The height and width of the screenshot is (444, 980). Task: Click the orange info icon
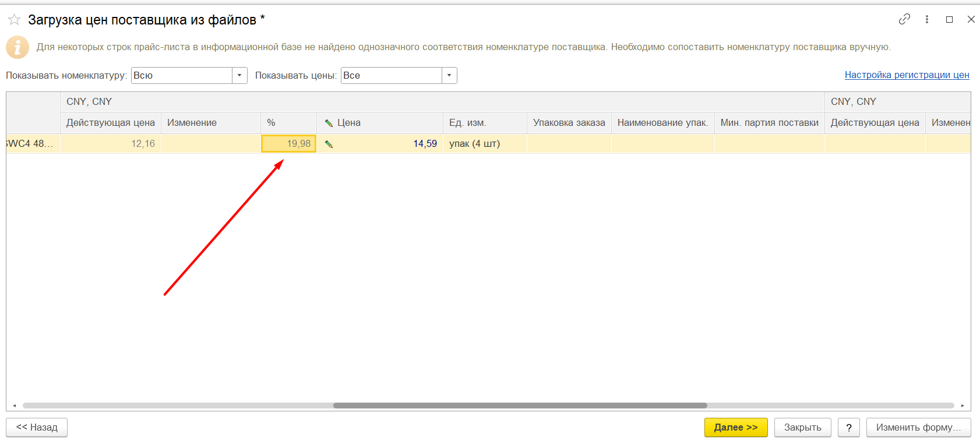coord(17,47)
